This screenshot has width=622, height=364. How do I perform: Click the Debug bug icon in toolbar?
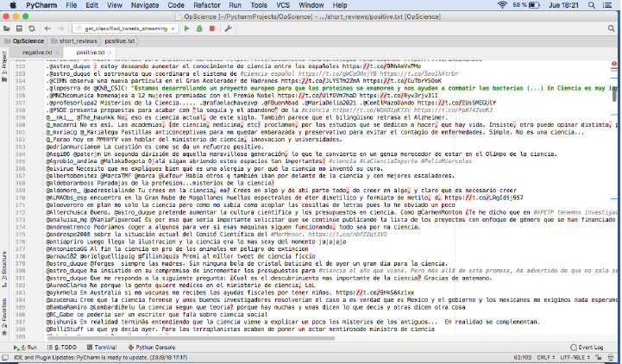(199, 28)
